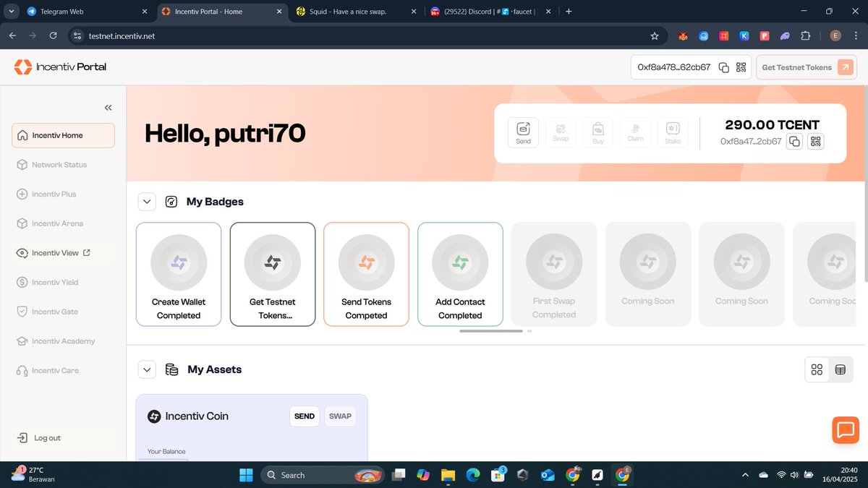Click the Send action icon
Screen dimensions: 868x488
pyautogui.click(x=523, y=132)
